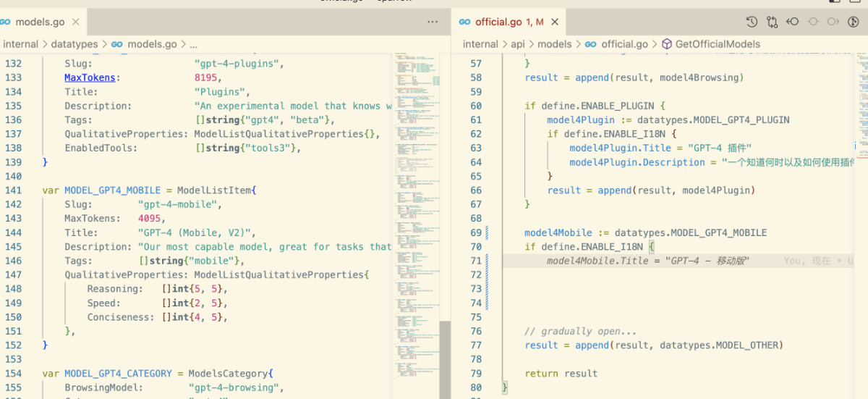Open 'official.go' breadcrumb dropdown
868x399 pixels.
(624, 44)
